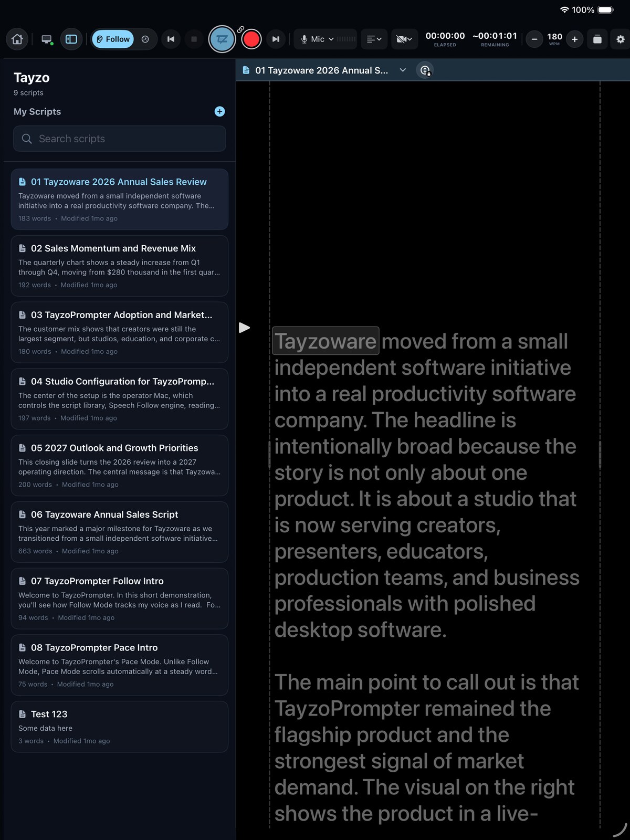Viewport: 630px width, 840px height.
Task: Skip back to script start
Action: [x=171, y=39]
